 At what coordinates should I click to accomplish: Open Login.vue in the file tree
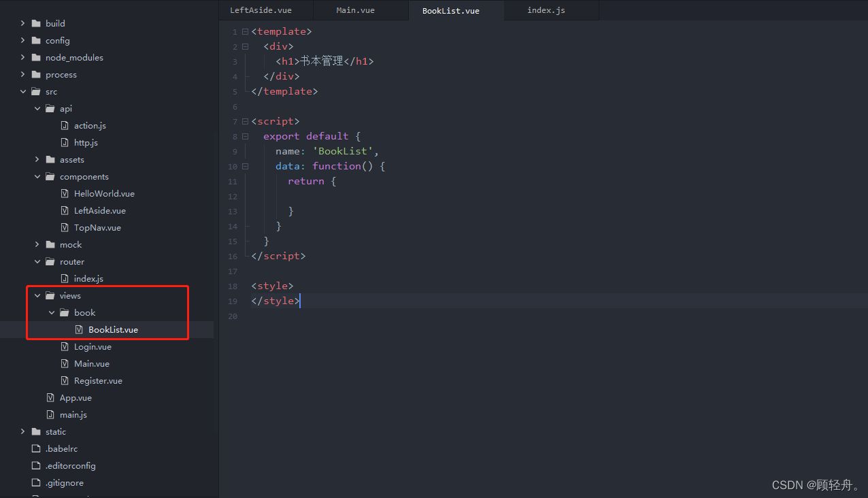pyautogui.click(x=93, y=347)
